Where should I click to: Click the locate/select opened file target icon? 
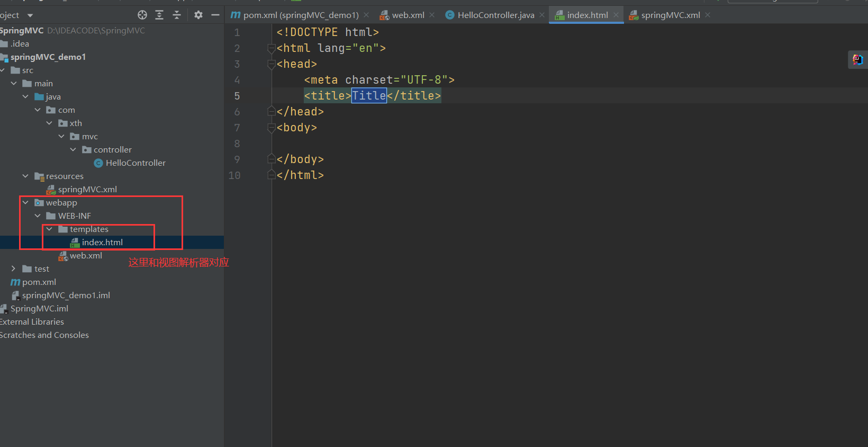coord(142,15)
